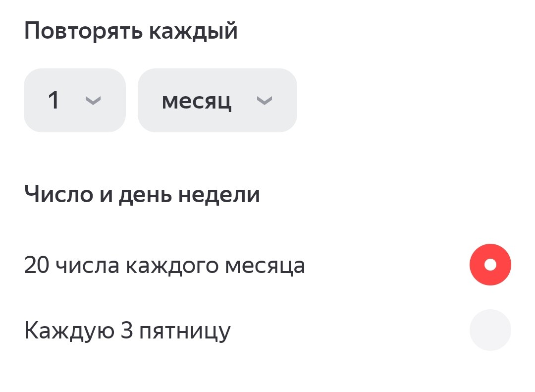
Task: Click the месяц text in the selector
Action: pos(197,101)
